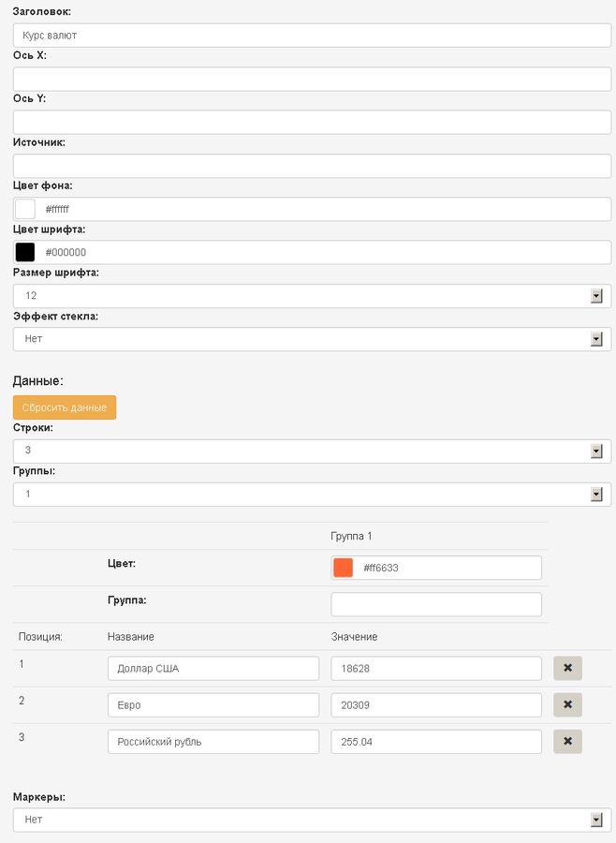Click the Сбросить данные button
616x843 pixels.
(x=65, y=407)
